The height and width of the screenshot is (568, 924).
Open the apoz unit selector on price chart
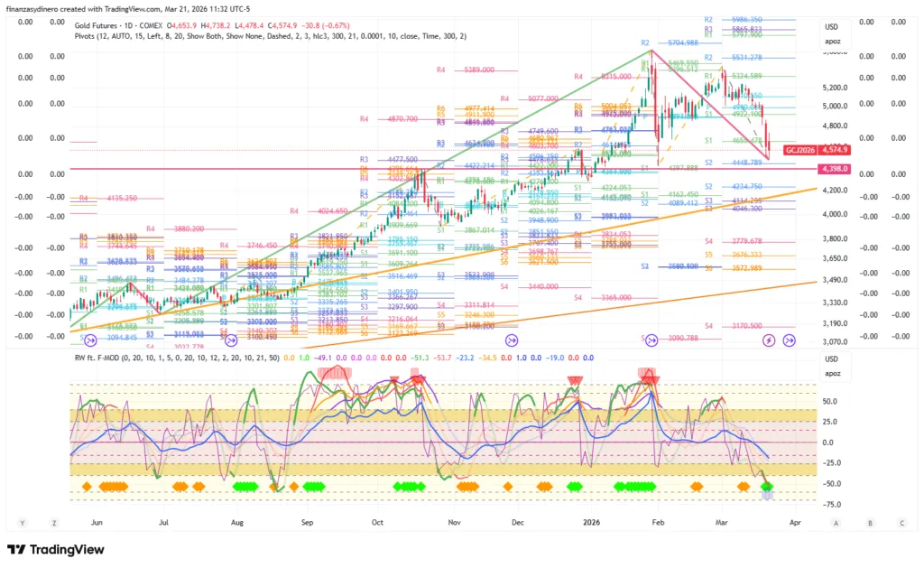(831, 41)
